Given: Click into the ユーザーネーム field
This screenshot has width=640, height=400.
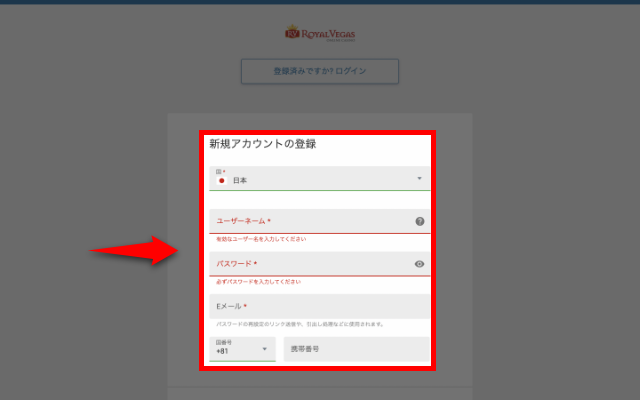Looking at the screenshot, I should tap(310, 221).
